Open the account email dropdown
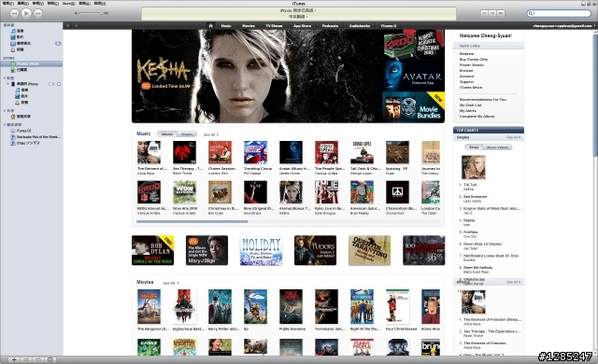This screenshot has width=598, height=364. tap(564, 26)
